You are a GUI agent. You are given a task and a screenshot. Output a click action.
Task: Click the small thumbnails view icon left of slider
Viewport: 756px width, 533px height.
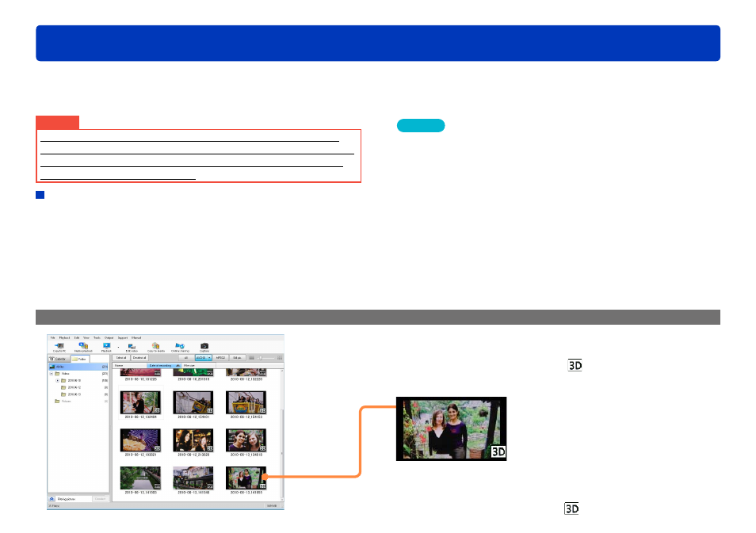point(252,358)
